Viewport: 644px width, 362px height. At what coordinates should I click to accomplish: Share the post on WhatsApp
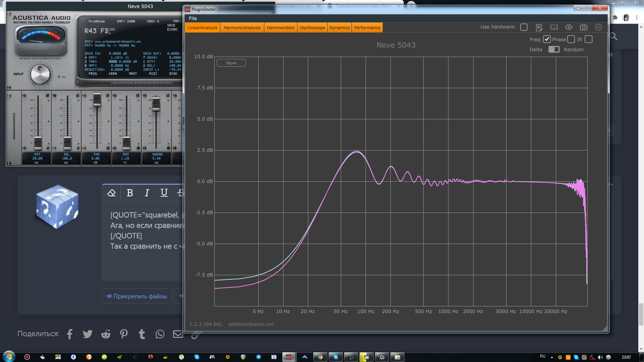[x=160, y=334]
